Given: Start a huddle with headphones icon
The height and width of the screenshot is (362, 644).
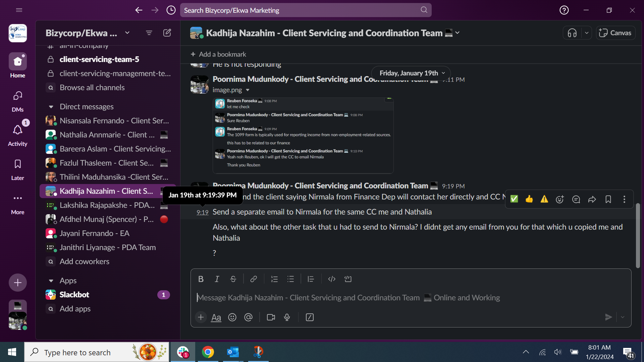Looking at the screenshot, I should point(572,33).
